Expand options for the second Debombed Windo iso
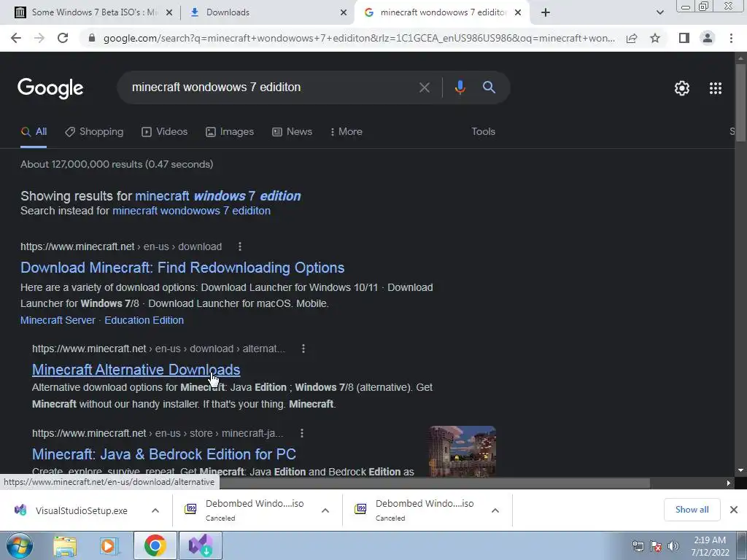The height and width of the screenshot is (560, 747). (495, 510)
